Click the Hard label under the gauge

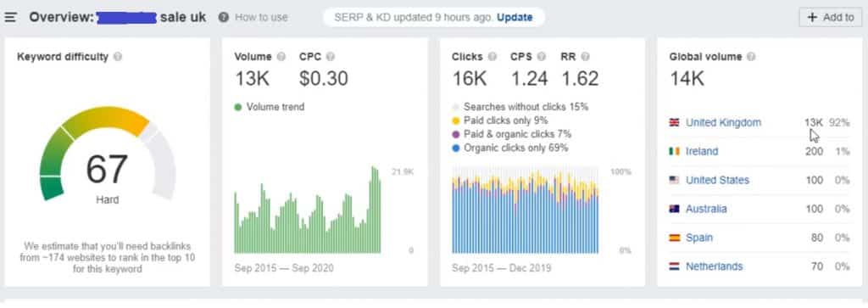(107, 199)
